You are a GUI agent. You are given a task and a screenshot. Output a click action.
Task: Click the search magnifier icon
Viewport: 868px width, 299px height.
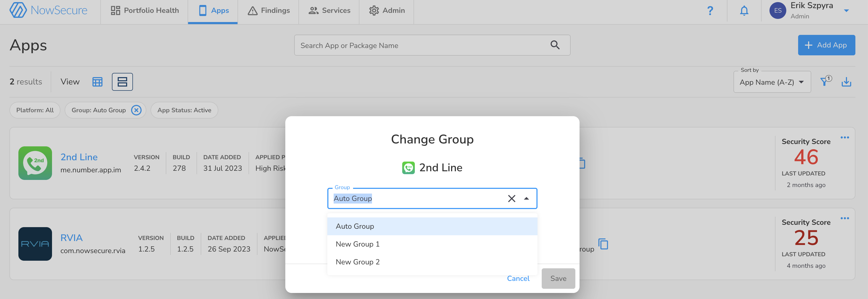click(555, 45)
